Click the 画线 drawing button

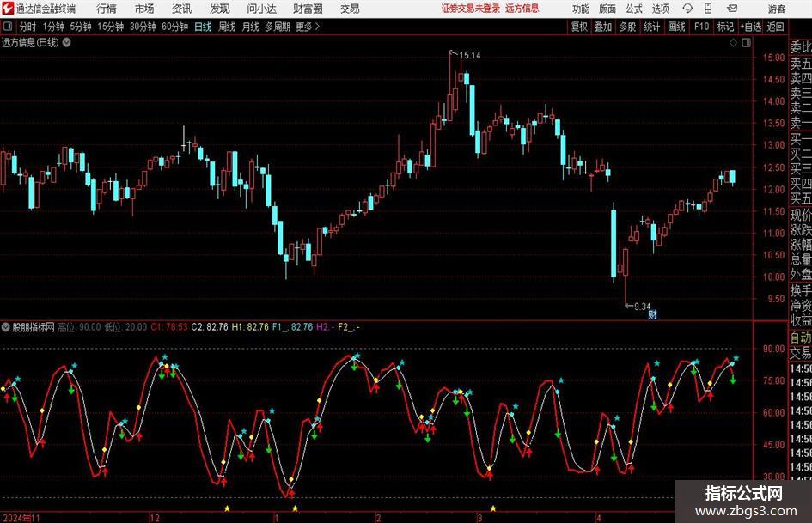676,27
